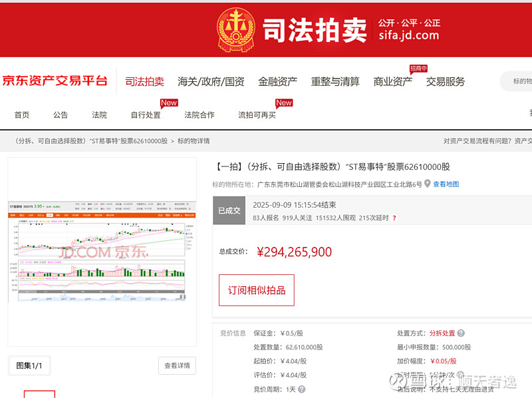Image resolution: width=532 pixels, height=398 pixels.
Task: Click the 自行处置 sub-navigation link
Action: pos(146,114)
